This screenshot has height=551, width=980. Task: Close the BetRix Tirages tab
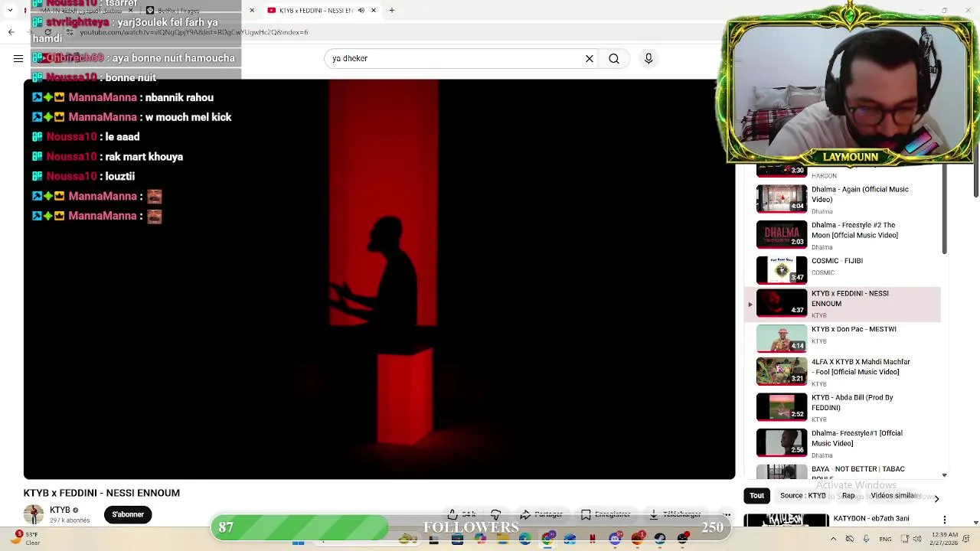(x=252, y=11)
